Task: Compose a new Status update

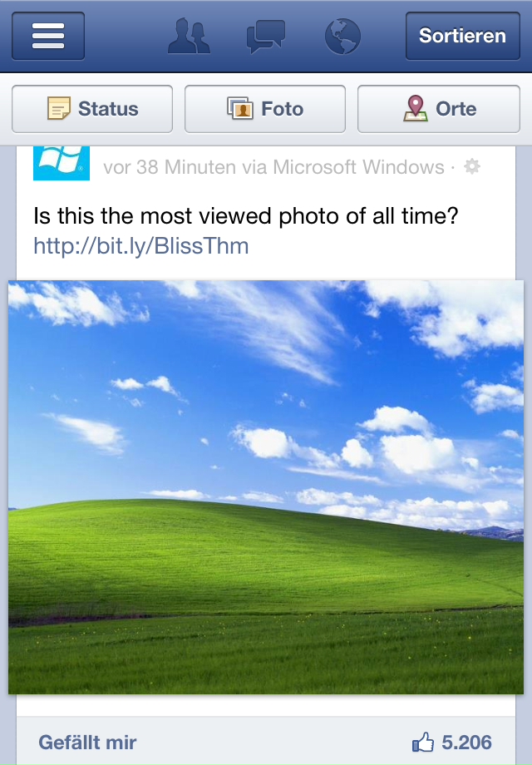Action: (x=92, y=109)
